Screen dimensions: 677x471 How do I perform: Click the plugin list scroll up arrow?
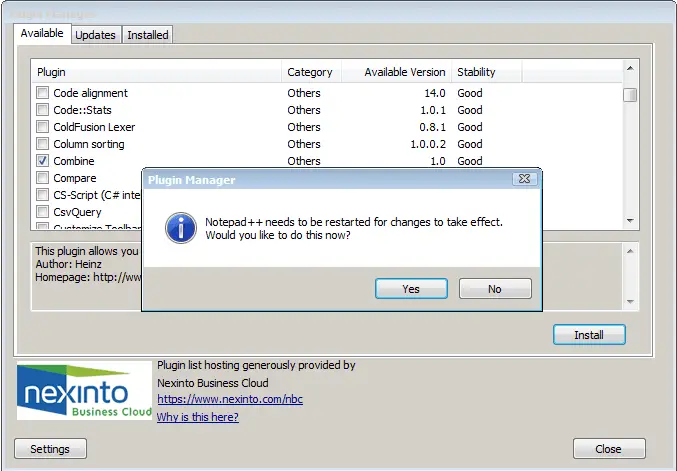pyautogui.click(x=630, y=68)
